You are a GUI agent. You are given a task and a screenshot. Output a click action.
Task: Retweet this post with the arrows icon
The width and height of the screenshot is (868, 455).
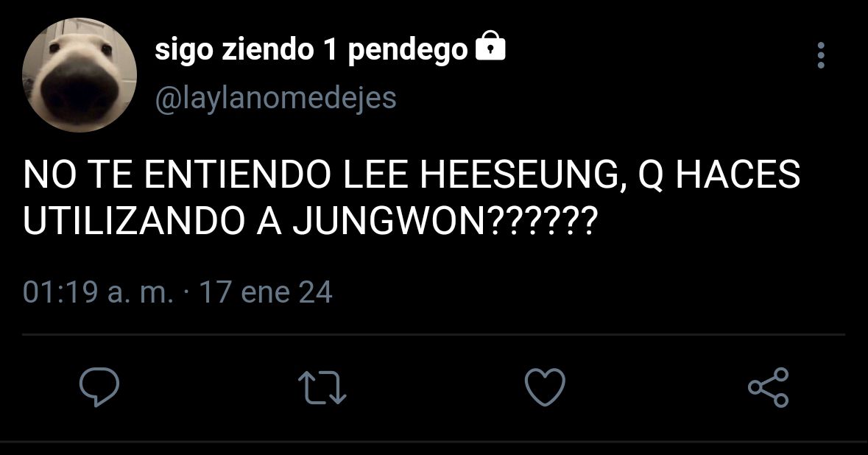322,387
